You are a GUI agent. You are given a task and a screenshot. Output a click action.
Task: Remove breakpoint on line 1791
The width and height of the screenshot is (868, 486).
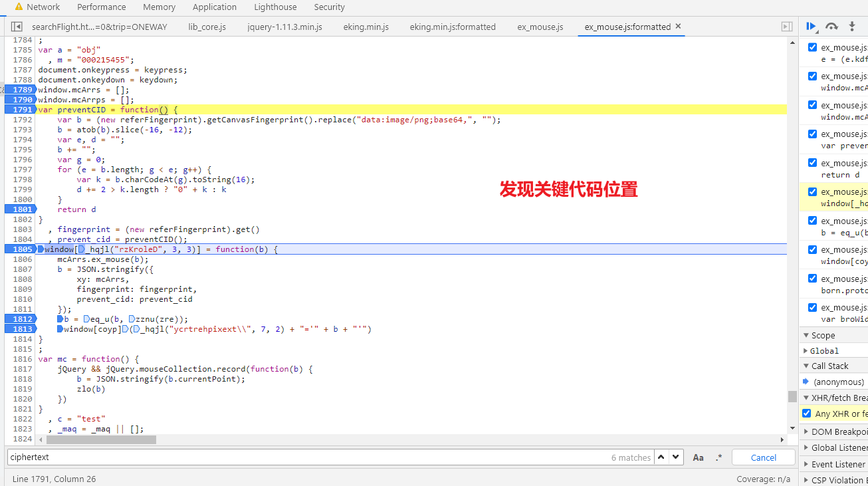(20, 110)
